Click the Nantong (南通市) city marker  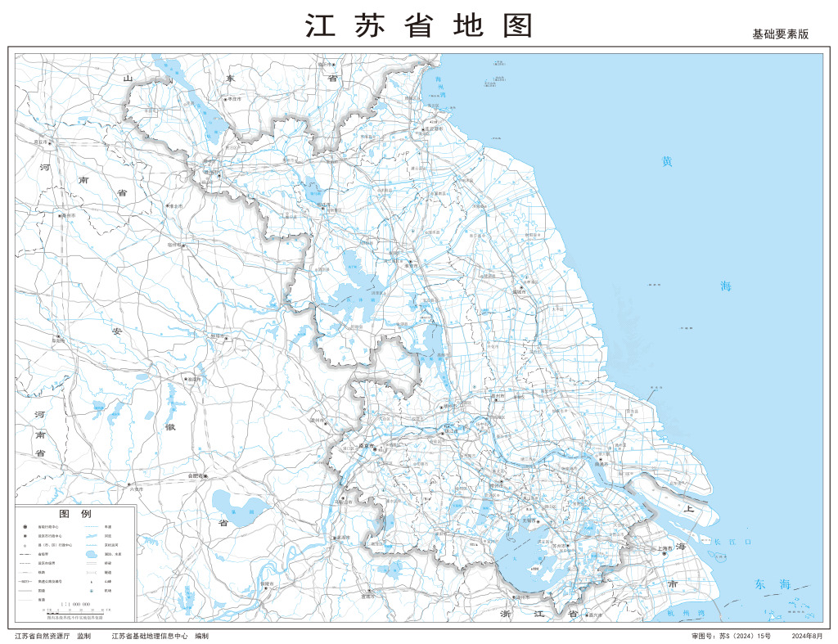599,458
